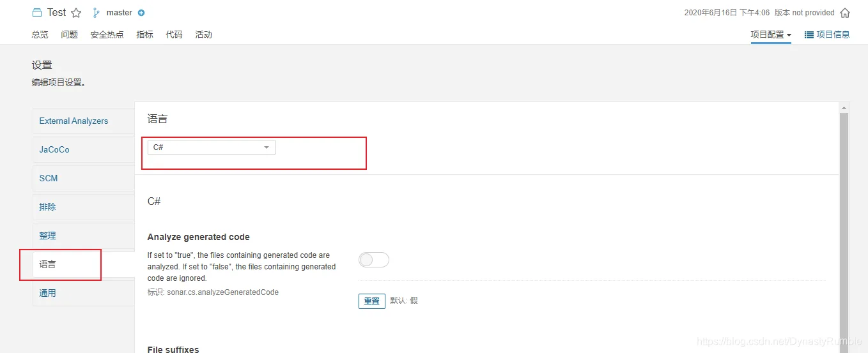Click the File suffixes heading

click(x=173, y=349)
